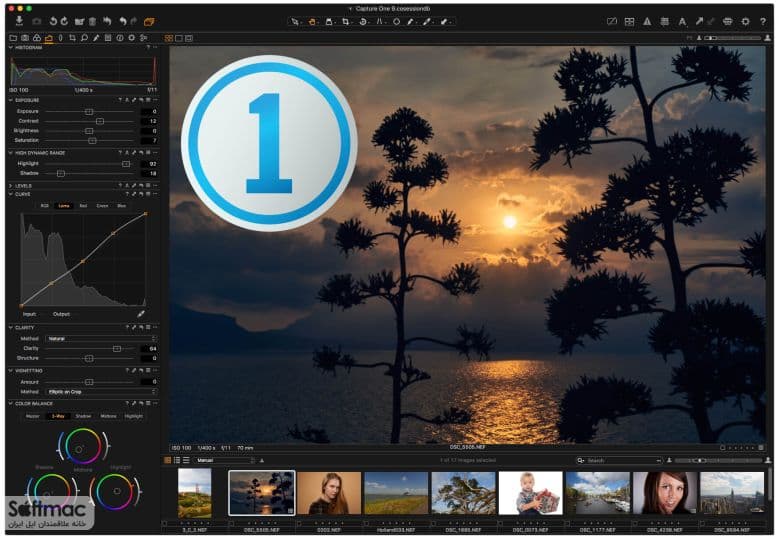779x540 pixels.
Task: Collapse the Histogram panel
Action: pos(10,48)
